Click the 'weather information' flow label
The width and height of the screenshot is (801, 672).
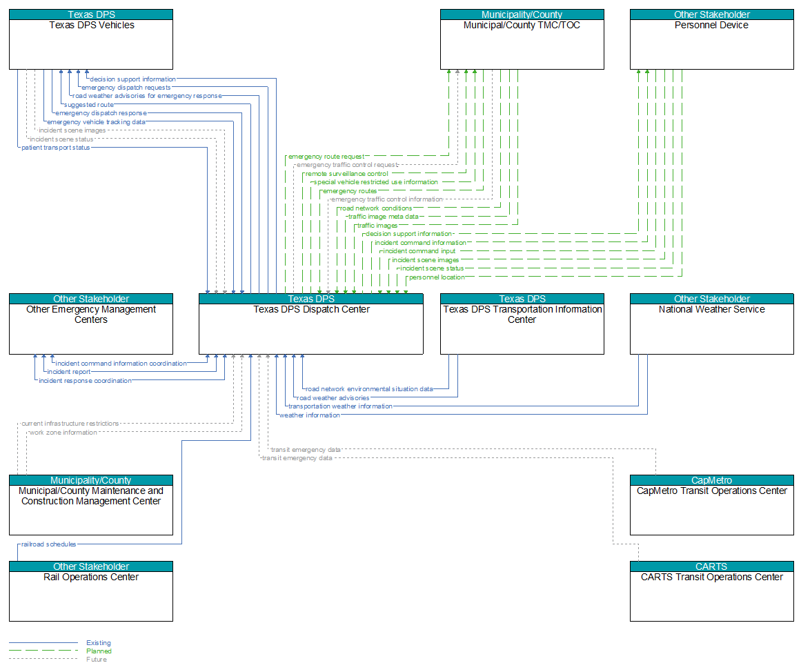tap(310, 415)
